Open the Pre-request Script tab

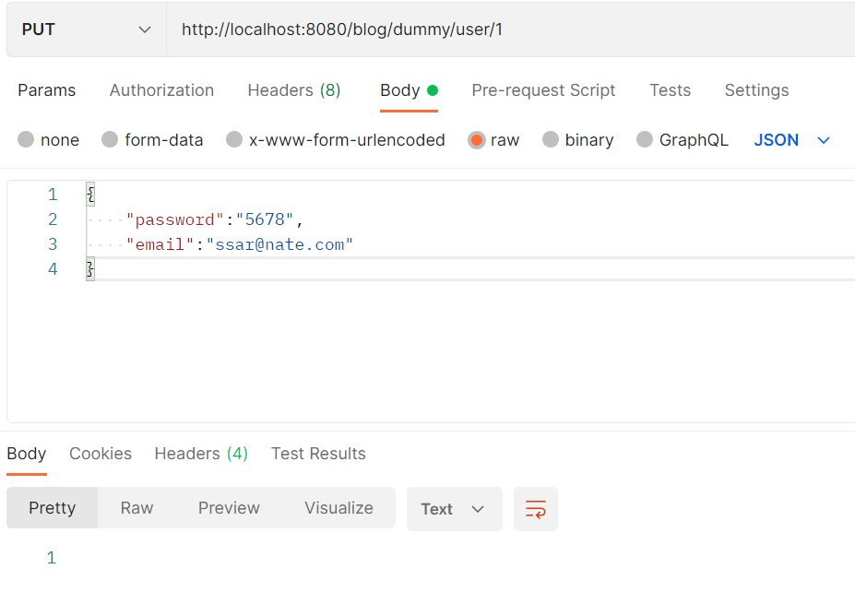[x=543, y=90]
